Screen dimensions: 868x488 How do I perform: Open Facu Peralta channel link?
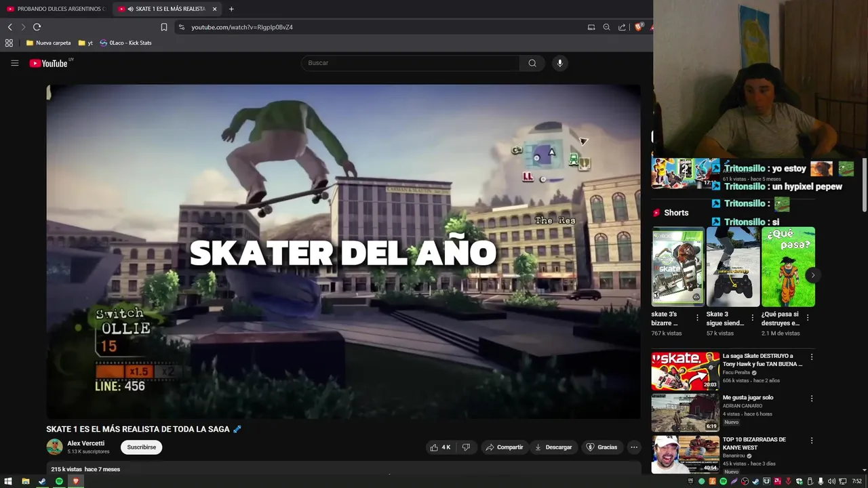click(736, 373)
